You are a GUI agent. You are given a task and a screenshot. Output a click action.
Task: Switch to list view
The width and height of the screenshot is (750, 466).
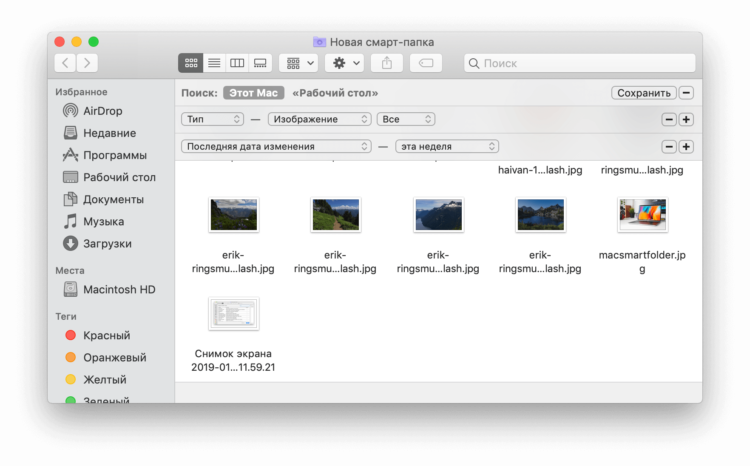point(214,63)
